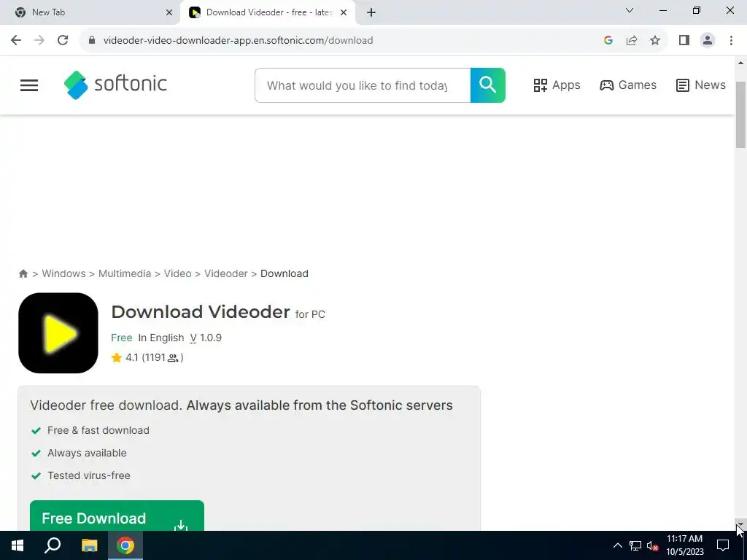
Task: Go back with the browser back arrow
Action: click(16, 41)
